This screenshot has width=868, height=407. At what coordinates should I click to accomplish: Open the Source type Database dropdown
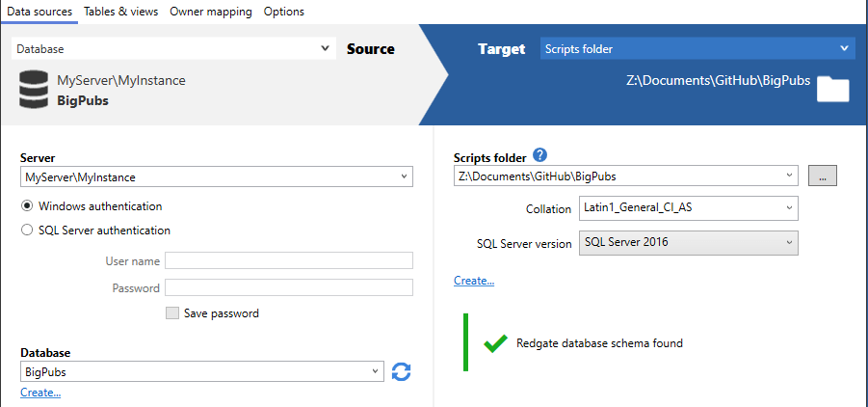(173, 49)
